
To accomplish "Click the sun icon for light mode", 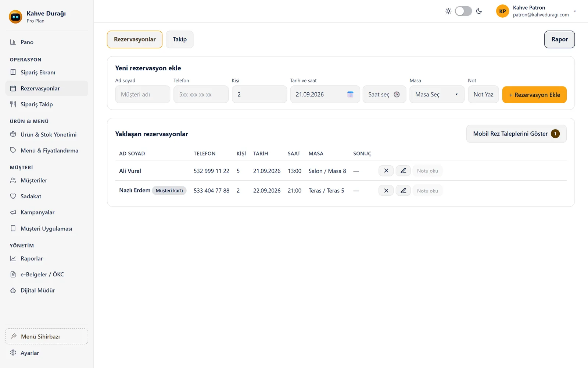I will pos(448,11).
